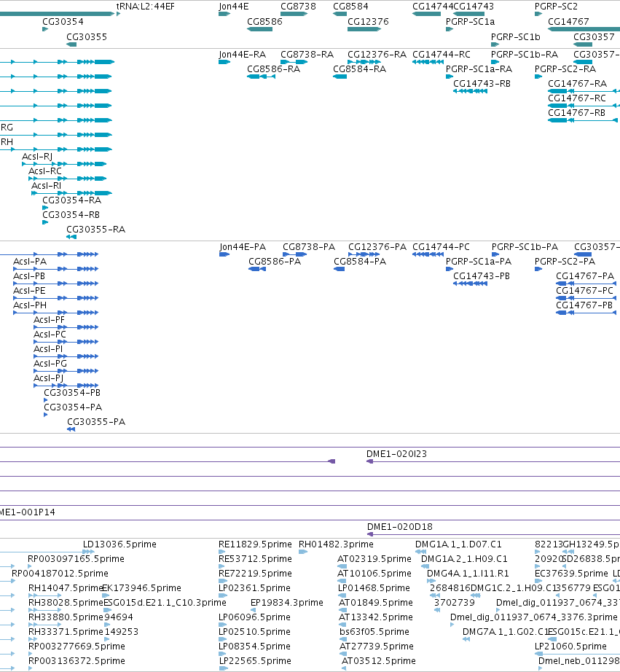Select the DME1-020I23 clone label

(x=397, y=454)
